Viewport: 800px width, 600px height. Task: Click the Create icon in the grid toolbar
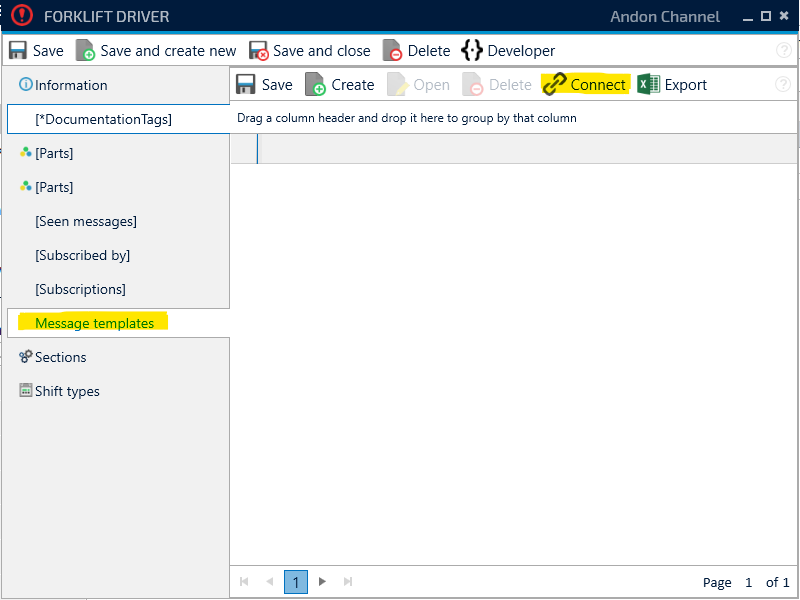316,85
